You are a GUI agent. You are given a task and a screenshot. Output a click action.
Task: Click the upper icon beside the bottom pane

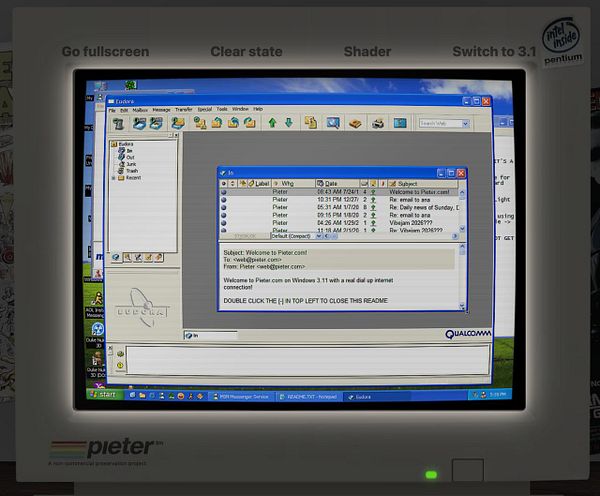pos(121,354)
